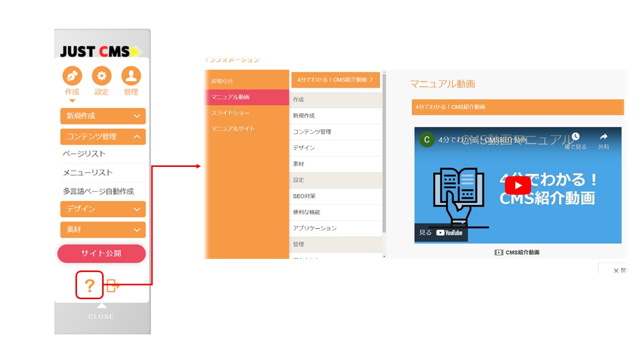Click the YouTube red play button

(x=518, y=186)
